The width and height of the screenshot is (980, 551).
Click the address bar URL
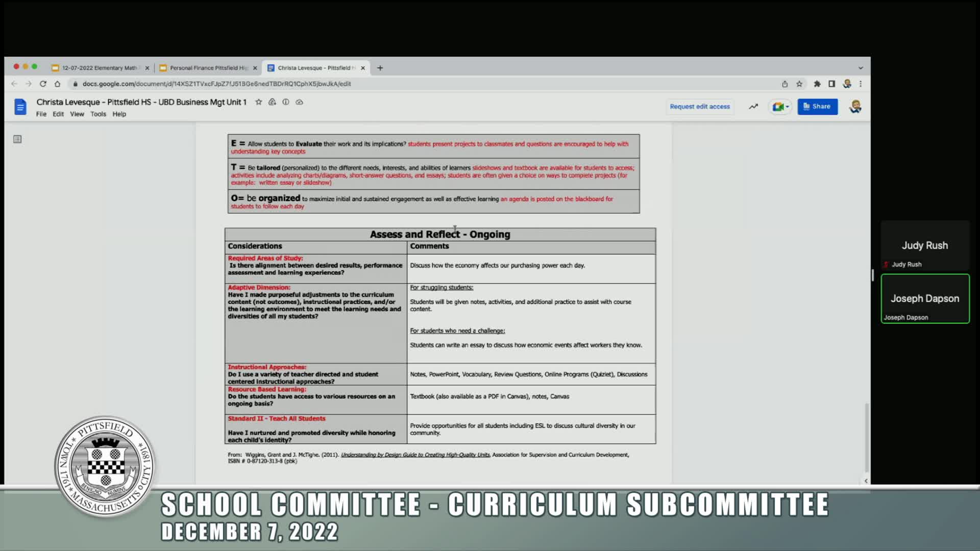(216, 84)
